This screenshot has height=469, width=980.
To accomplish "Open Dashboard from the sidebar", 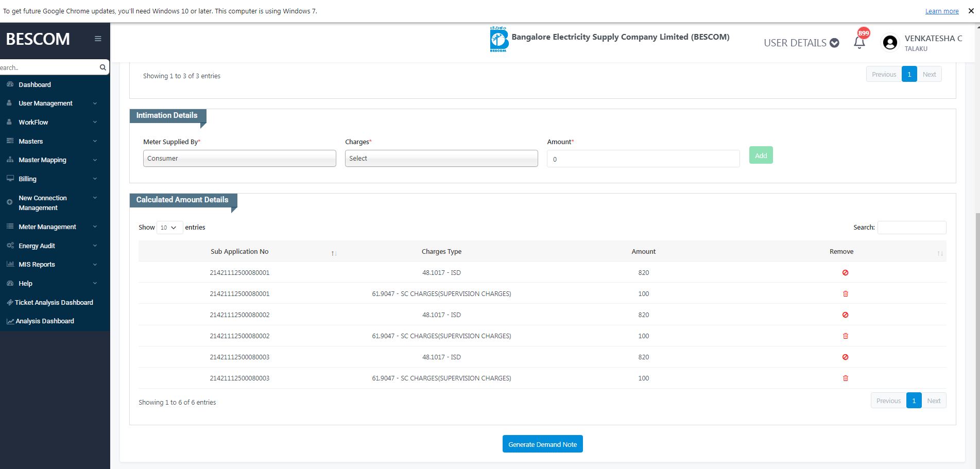I will [x=35, y=85].
